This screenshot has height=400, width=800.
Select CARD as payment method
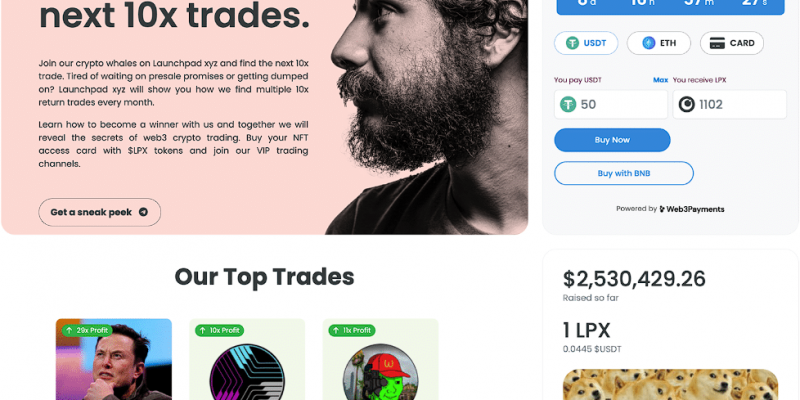click(x=732, y=43)
